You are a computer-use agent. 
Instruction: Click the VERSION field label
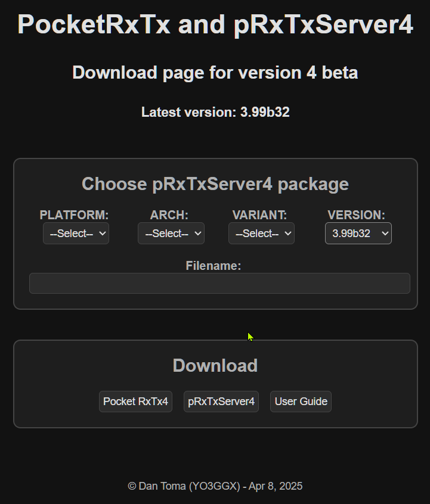(x=356, y=215)
